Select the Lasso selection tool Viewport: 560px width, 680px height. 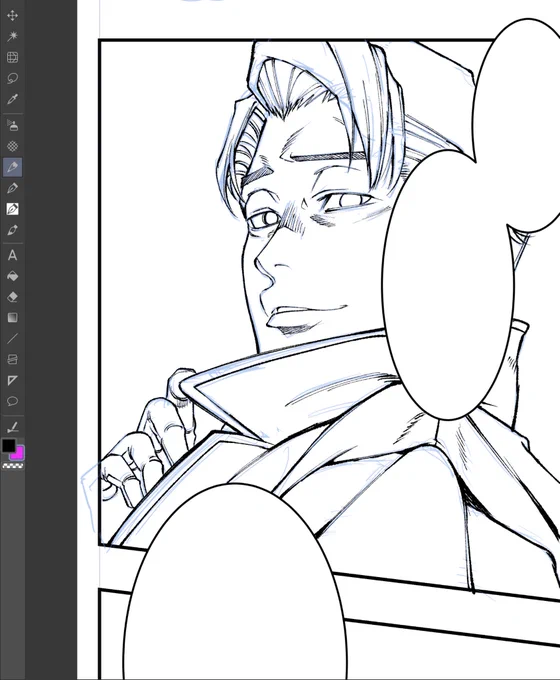click(x=12, y=78)
